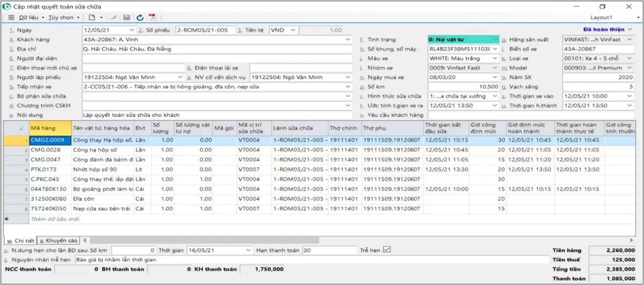
Task: Click the floppy disk save icon
Action: pos(126,18)
